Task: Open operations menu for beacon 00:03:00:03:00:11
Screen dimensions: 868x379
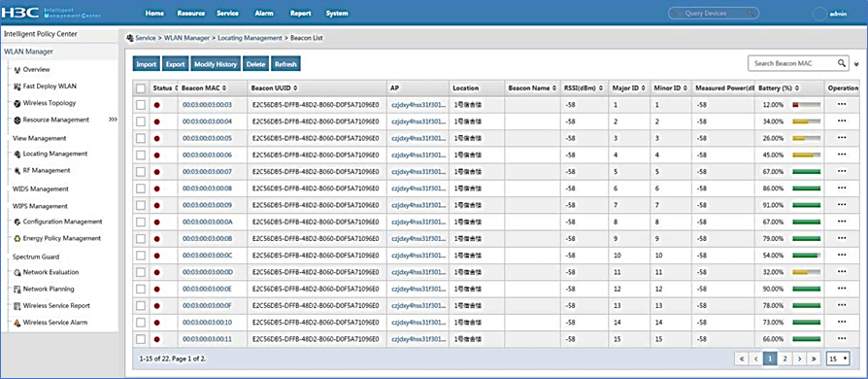Action: [x=842, y=338]
